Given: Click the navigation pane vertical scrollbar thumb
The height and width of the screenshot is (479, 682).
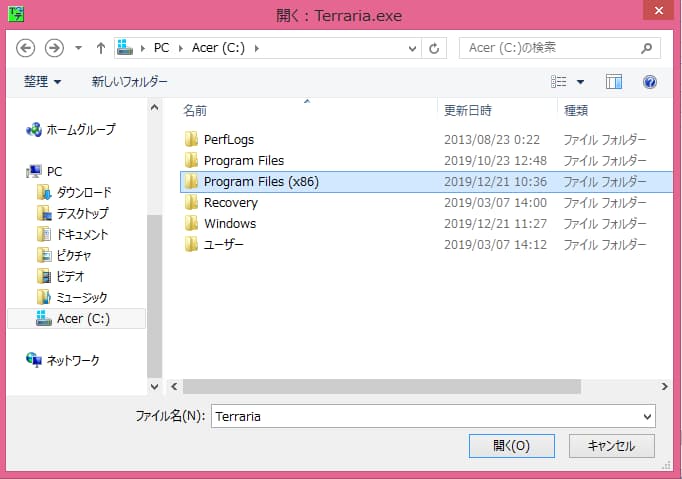Looking at the screenshot, I should [x=154, y=296].
